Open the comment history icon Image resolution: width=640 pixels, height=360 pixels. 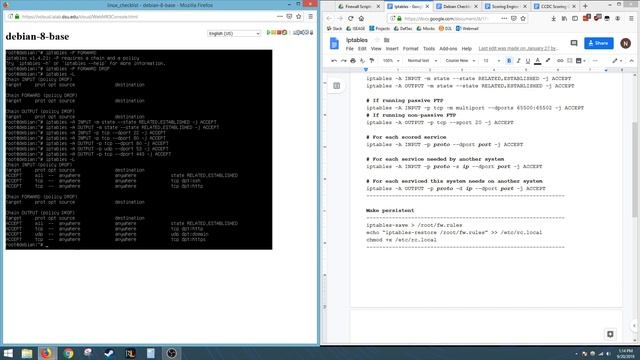[x=574, y=43]
